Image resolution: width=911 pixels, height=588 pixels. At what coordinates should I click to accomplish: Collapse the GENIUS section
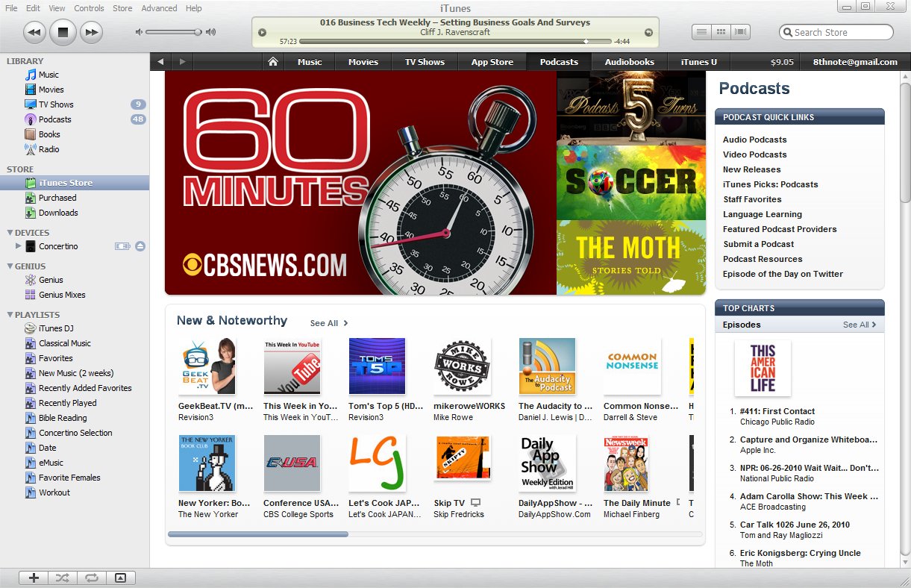[x=9, y=266]
